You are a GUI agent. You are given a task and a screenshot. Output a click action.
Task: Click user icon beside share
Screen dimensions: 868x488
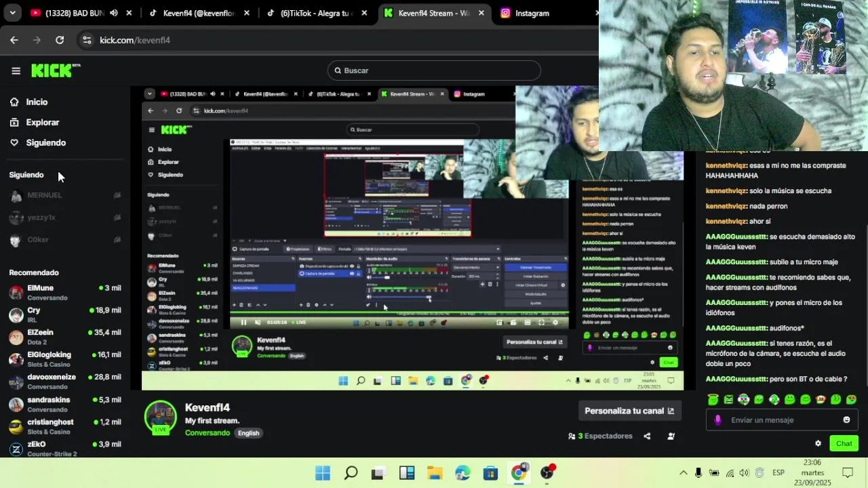[x=671, y=436]
